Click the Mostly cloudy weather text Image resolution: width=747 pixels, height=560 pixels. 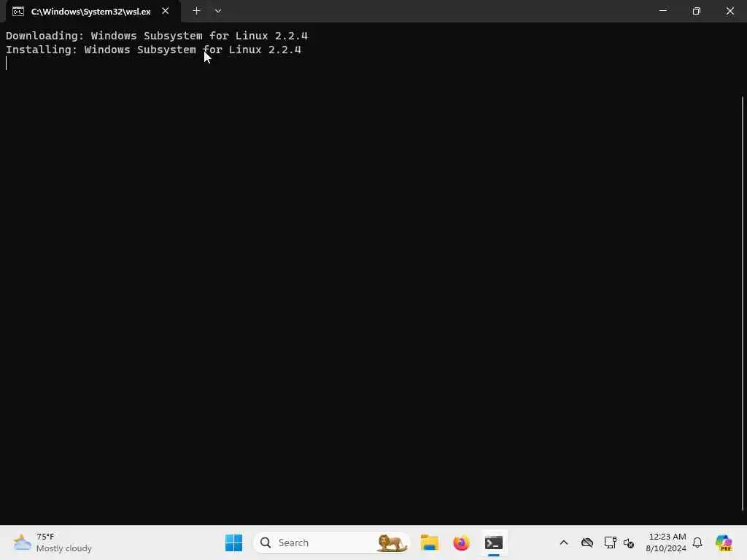[64, 548]
